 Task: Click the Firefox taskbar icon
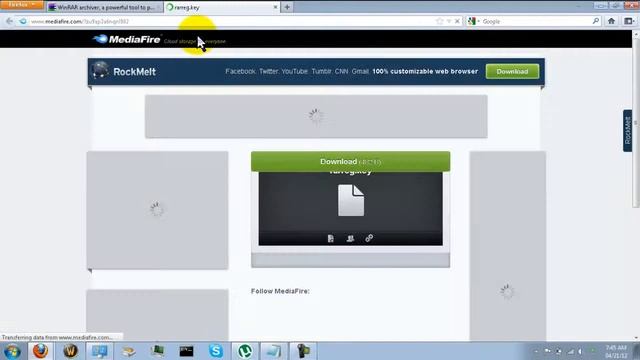tap(40, 351)
